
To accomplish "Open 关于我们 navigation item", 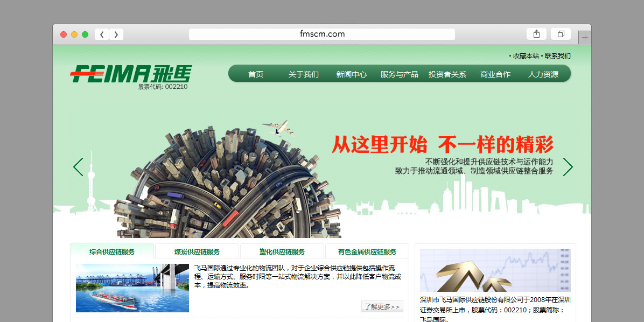I will (304, 74).
